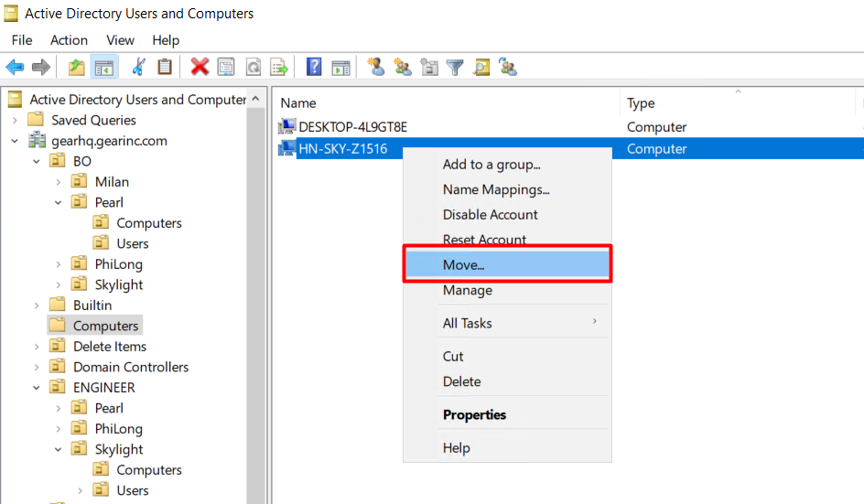Viewport: 864px width, 504px height.
Task: Collapse the gearhq.gearinc.com domain node
Action: pos(16,141)
